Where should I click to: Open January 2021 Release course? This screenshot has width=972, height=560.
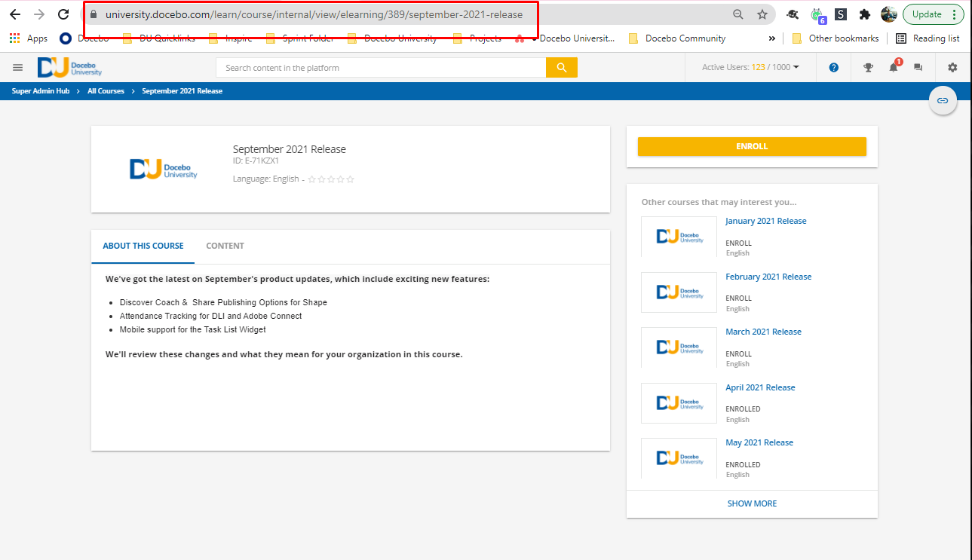point(765,221)
